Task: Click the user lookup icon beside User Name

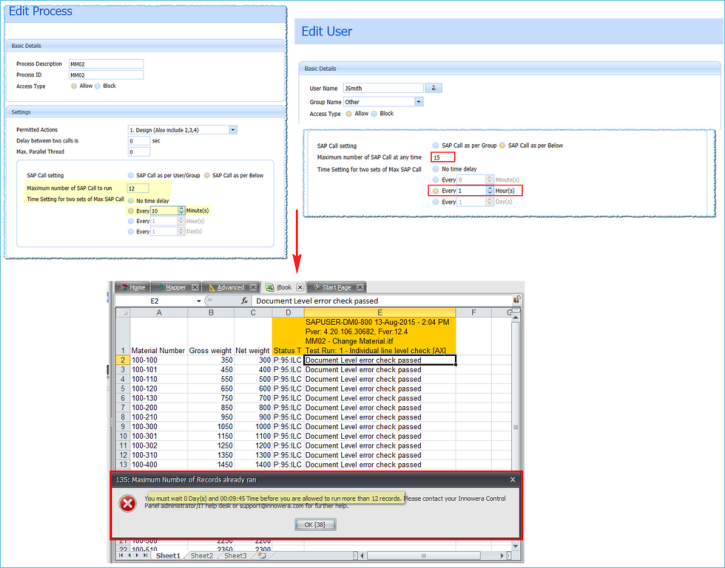Action: [433, 88]
